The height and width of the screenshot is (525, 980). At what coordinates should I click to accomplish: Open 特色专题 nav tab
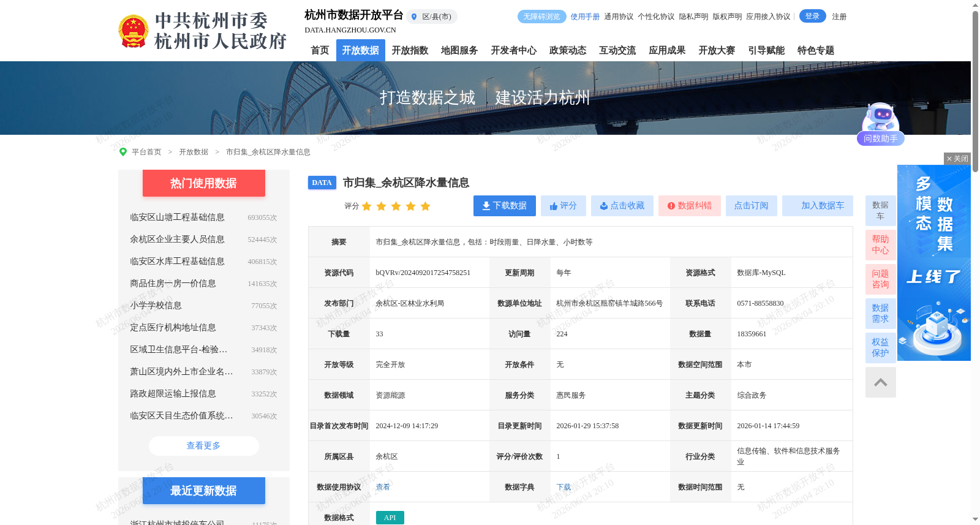816,50
